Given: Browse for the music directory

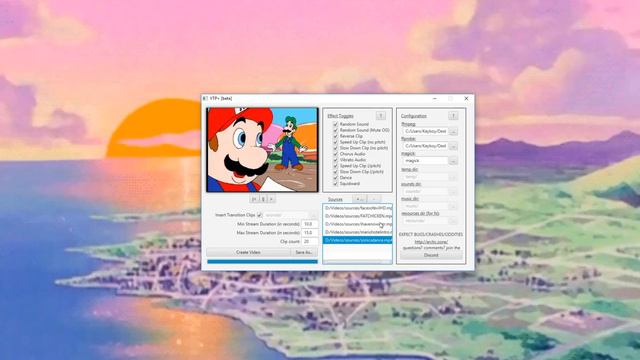Looking at the screenshot, I should [x=453, y=206].
